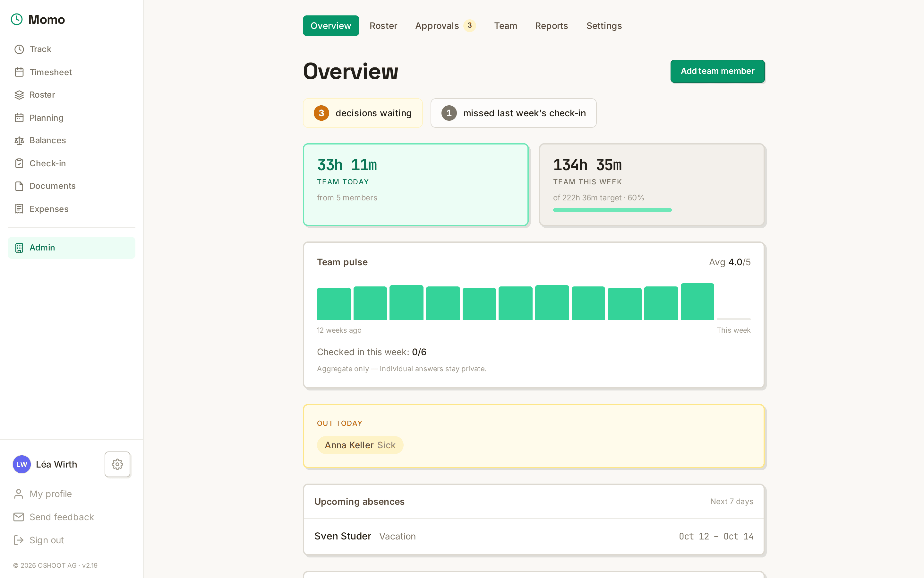Image resolution: width=924 pixels, height=578 pixels.
Task: Open Balances via the scales icon
Action: tap(19, 140)
